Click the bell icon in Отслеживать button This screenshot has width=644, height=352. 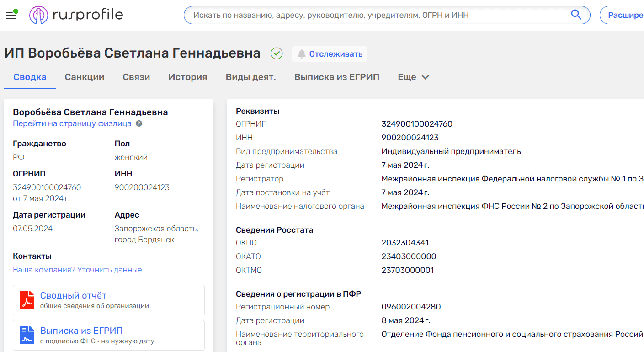(302, 54)
